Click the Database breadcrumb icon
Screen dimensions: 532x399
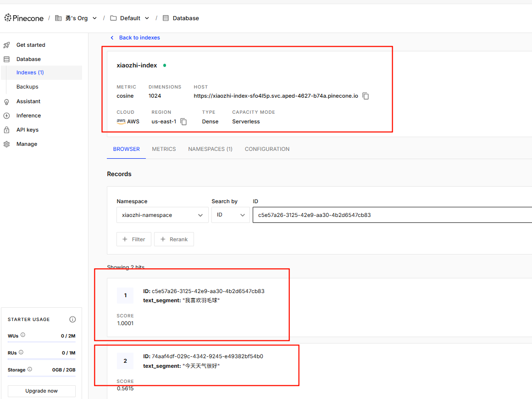(x=166, y=18)
